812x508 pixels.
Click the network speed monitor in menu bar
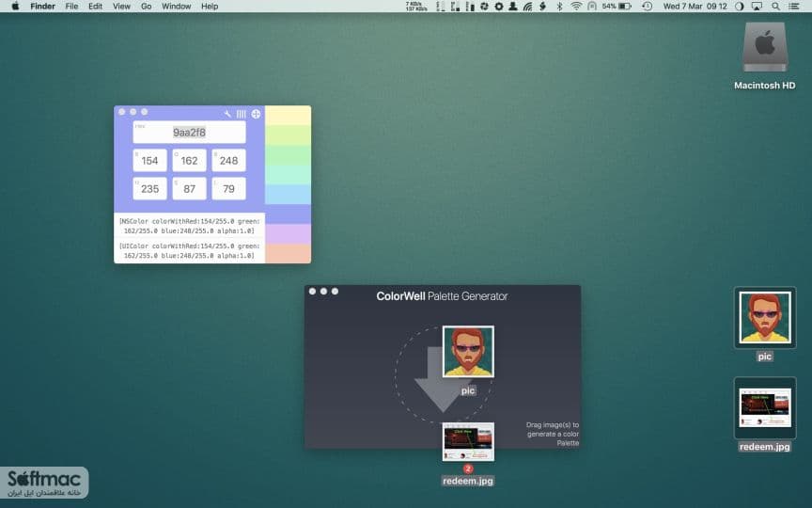[417, 7]
